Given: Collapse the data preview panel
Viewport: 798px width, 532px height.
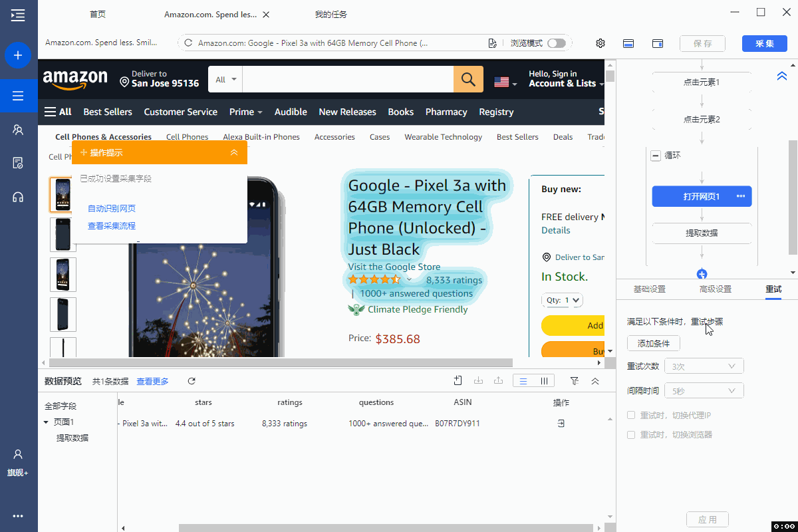Looking at the screenshot, I should [x=595, y=381].
